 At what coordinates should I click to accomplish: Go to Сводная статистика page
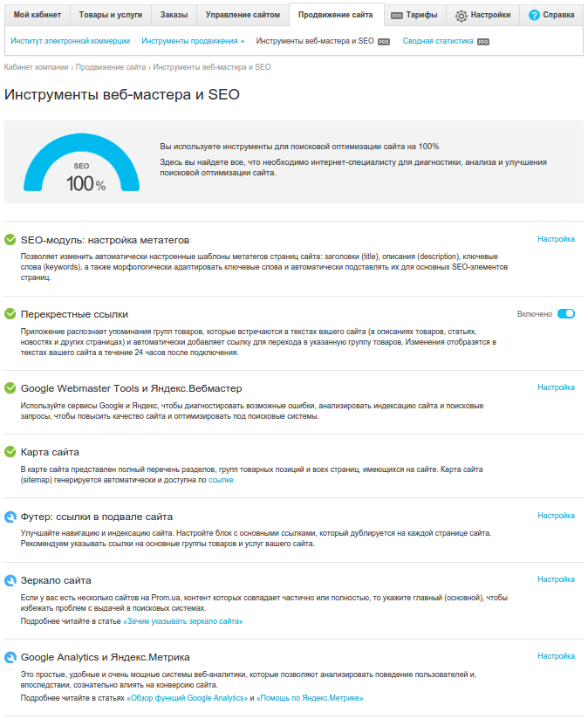(x=438, y=41)
